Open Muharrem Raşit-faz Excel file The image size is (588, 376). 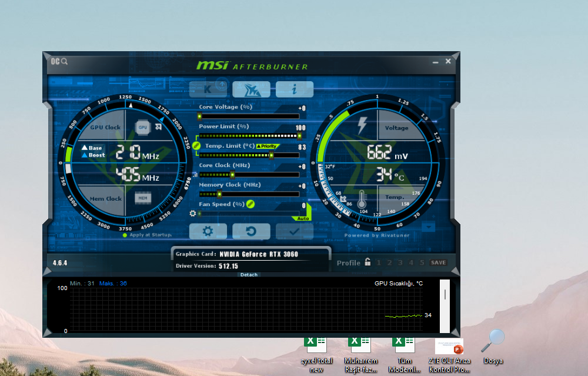point(361,355)
